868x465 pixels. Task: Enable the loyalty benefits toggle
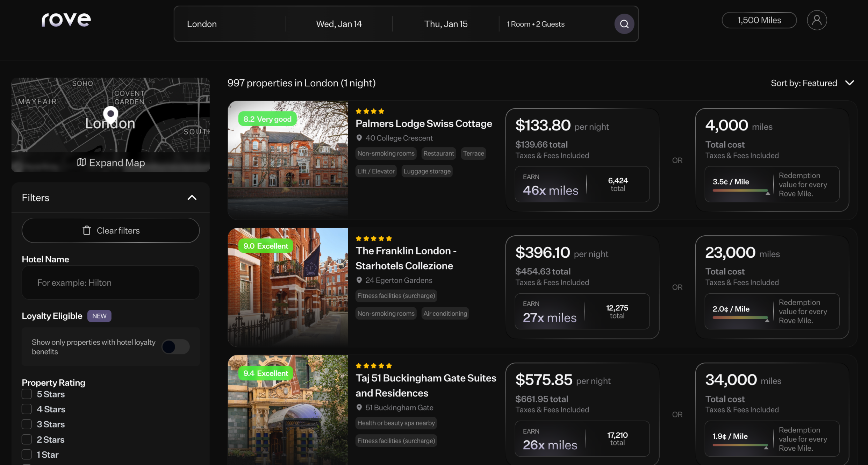coord(175,347)
